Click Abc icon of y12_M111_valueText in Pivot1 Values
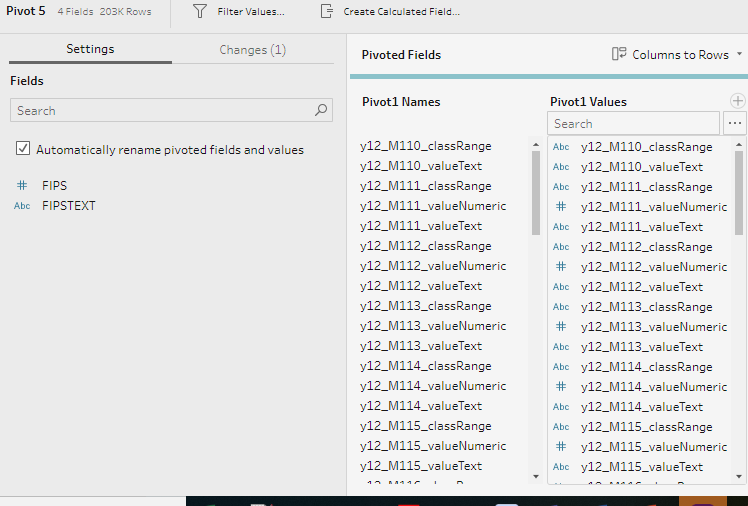The width and height of the screenshot is (748, 506). [x=561, y=227]
